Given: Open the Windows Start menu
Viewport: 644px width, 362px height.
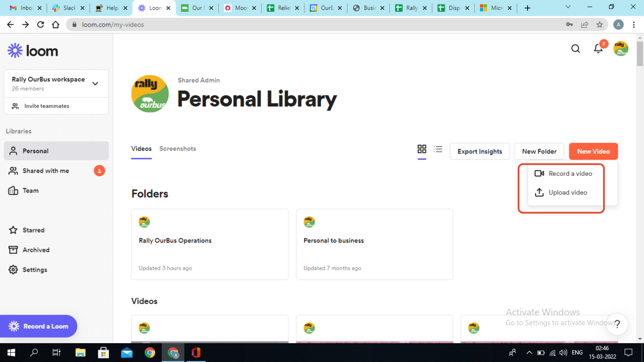Looking at the screenshot, I should point(11,353).
